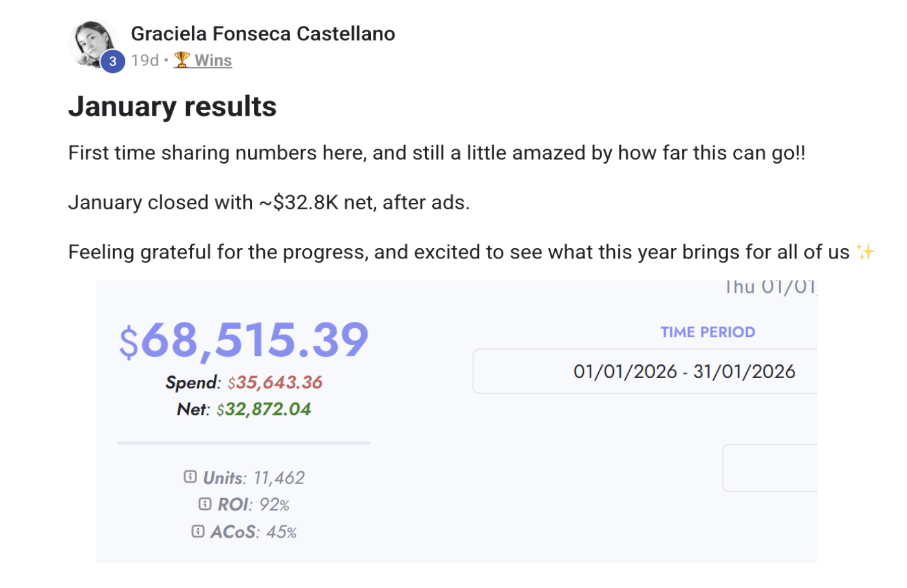Screen dimensions: 907x588
Task: Click the sparkle emoji ending the post
Action: (865, 252)
